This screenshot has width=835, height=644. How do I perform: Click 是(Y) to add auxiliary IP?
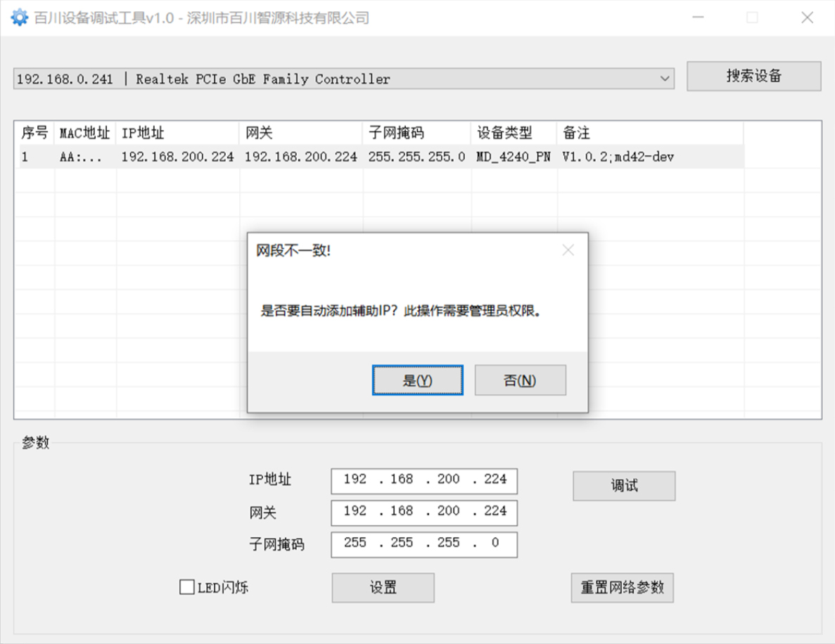pos(418,380)
